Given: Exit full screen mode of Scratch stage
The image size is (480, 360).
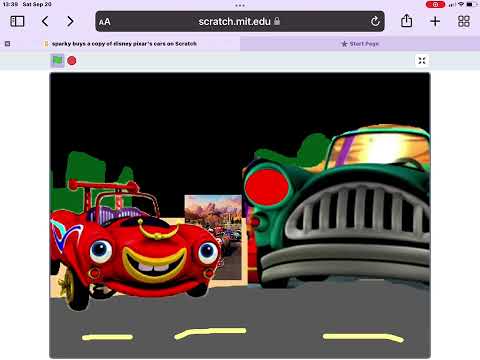Looking at the screenshot, I should [x=422, y=61].
